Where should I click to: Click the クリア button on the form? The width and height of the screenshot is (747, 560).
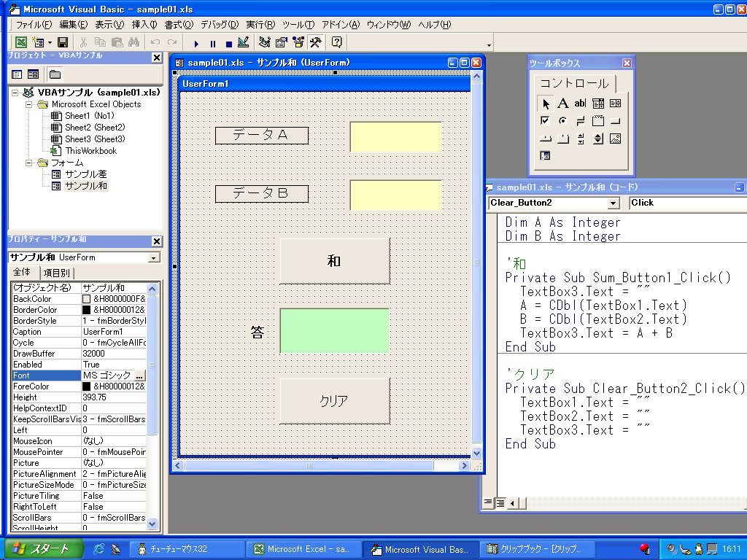334,400
